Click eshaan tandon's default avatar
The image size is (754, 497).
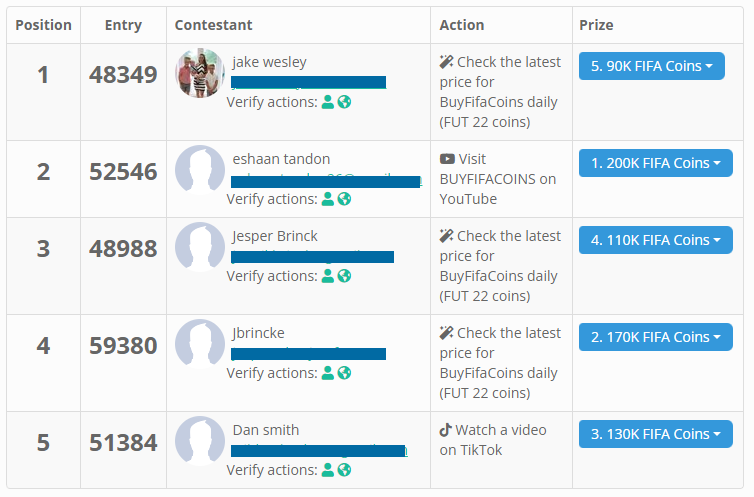pyautogui.click(x=200, y=170)
